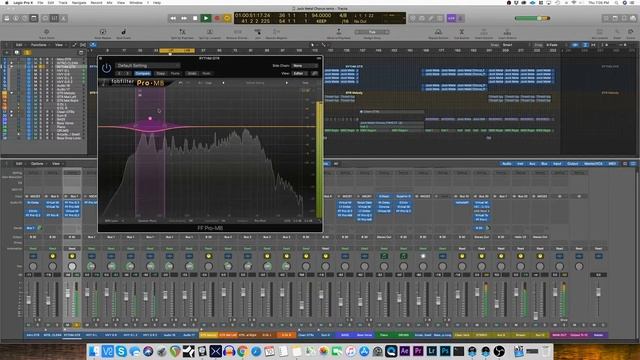Toggle the plug-in power bypass button

pos(107,68)
